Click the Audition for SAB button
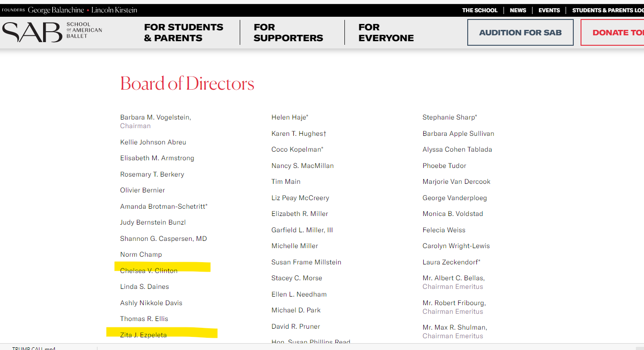Viewport: 644px width, 350px height. tap(520, 33)
